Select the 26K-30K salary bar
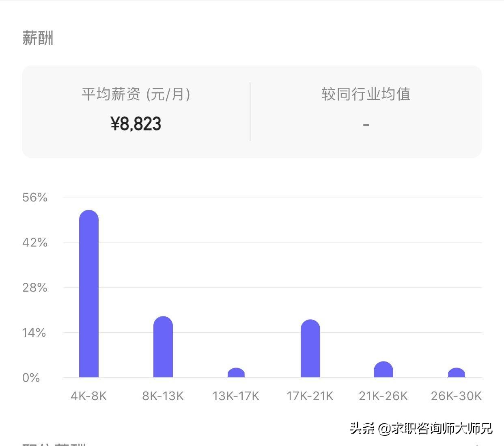Screen dimensions: 504x446 click(457, 373)
